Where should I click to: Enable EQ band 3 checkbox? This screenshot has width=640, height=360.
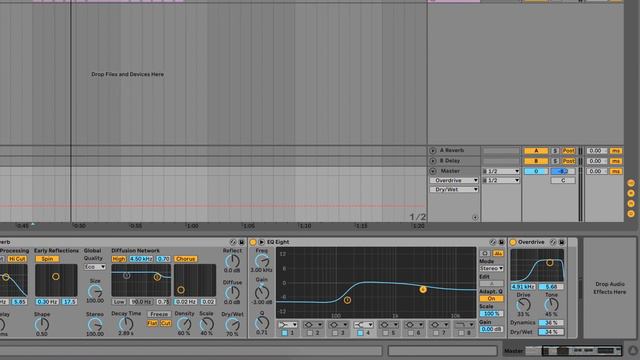coord(335,333)
